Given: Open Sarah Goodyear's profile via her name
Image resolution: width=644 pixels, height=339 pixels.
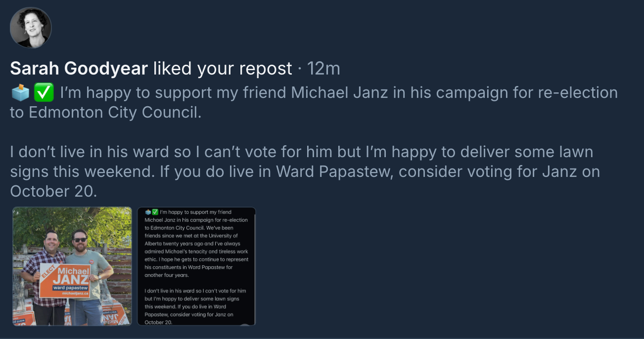Looking at the screenshot, I should point(79,69).
